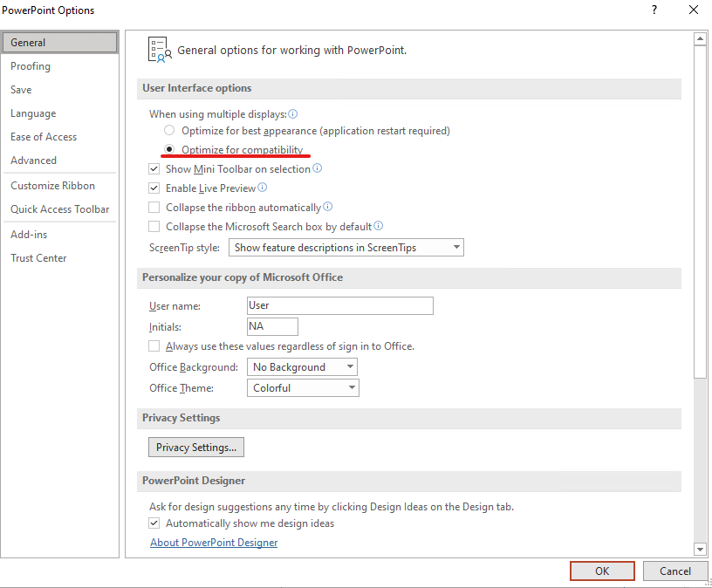Select Optimize for compatibility radio button
712x588 pixels.
click(169, 149)
